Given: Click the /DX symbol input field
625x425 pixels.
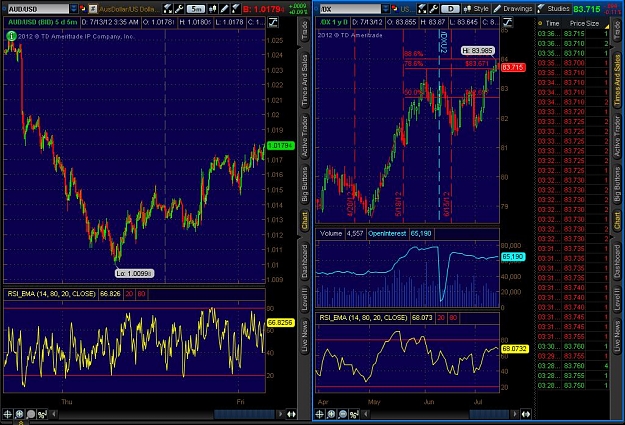Looking at the screenshot, I should (x=350, y=8).
